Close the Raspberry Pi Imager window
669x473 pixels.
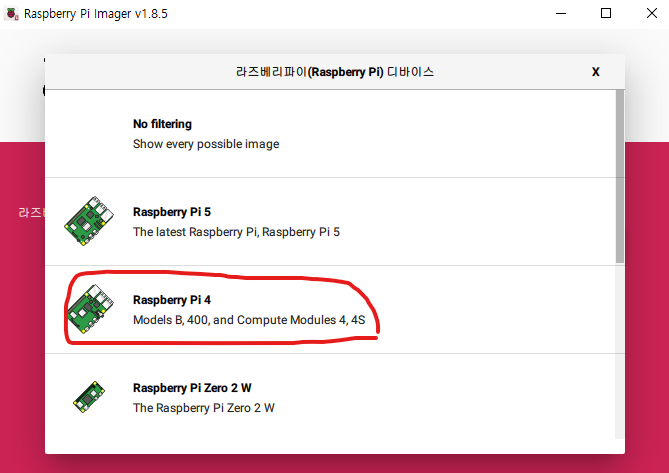(652, 14)
